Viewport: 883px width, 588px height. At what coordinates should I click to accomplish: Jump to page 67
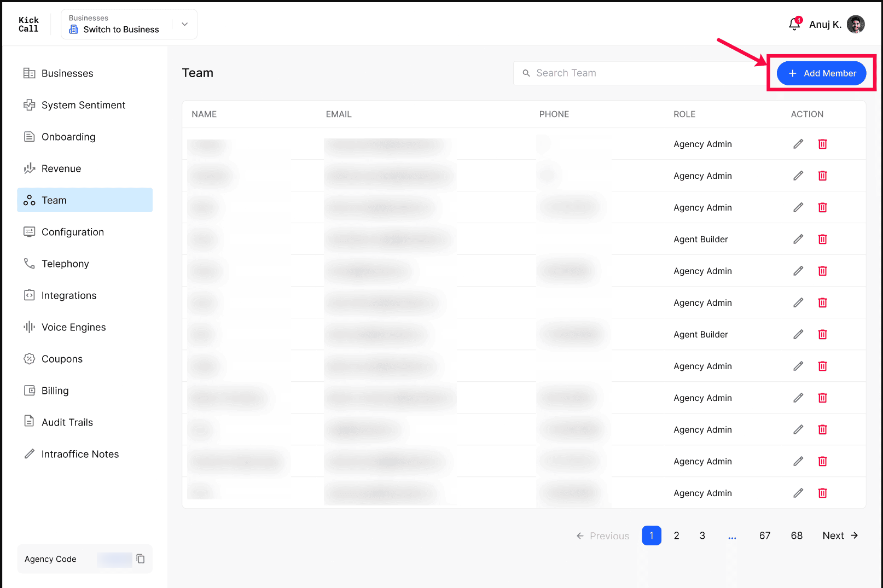[765, 535]
